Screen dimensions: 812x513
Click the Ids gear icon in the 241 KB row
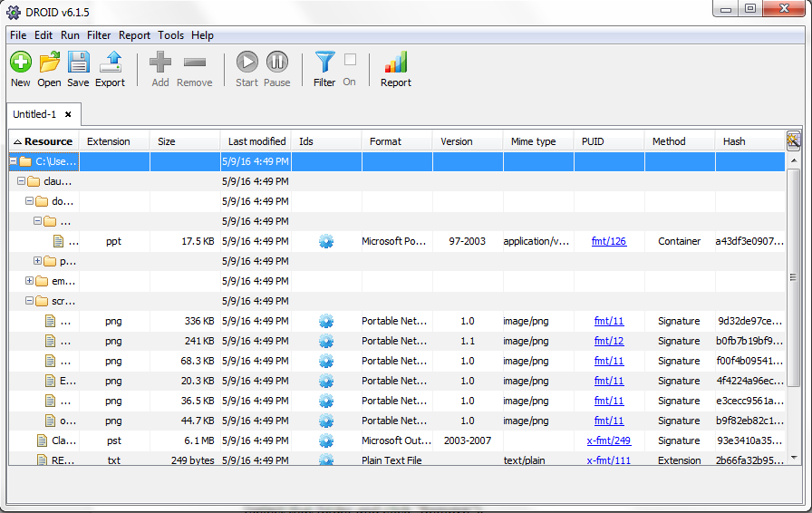pyautogui.click(x=325, y=341)
